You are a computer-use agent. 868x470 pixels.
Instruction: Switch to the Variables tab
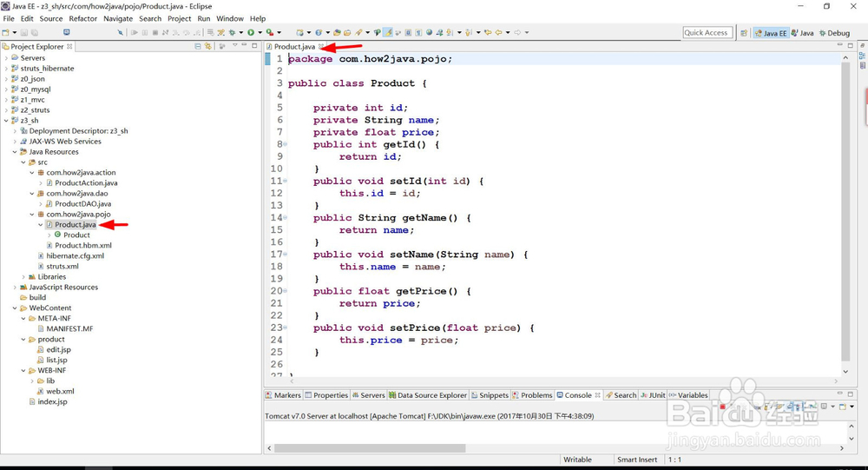688,395
